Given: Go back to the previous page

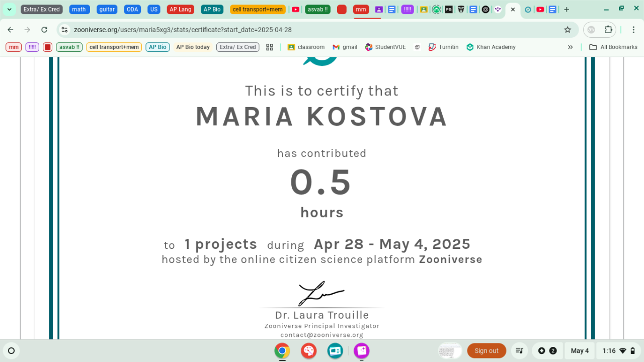Looking at the screenshot, I should pos(11,30).
